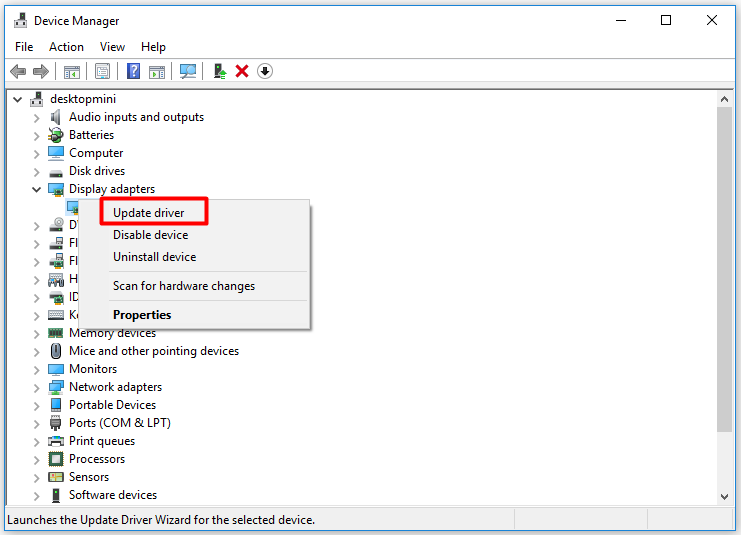The height and width of the screenshot is (535, 741).
Task: Select the Software devices row
Action: tap(112, 495)
